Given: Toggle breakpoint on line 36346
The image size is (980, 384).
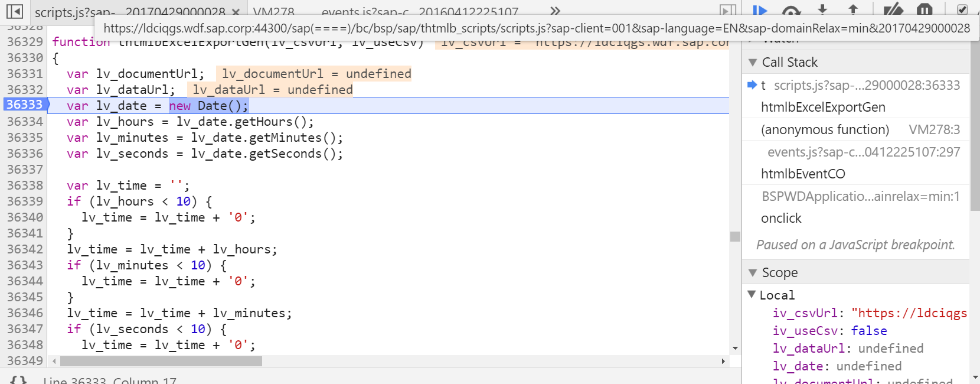Looking at the screenshot, I should tap(25, 313).
